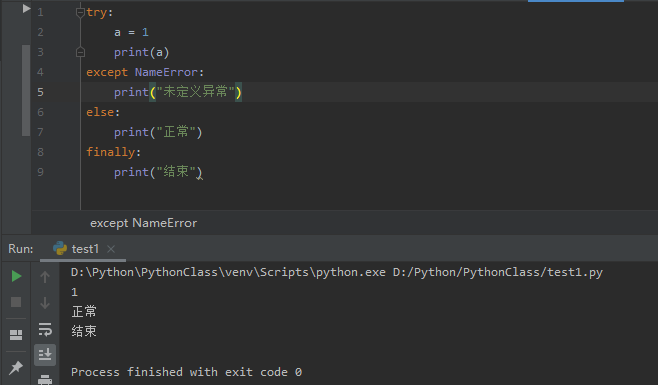Toggle soft-wrap in the console output
Image resolution: width=658 pixels, height=385 pixels.
(45, 330)
